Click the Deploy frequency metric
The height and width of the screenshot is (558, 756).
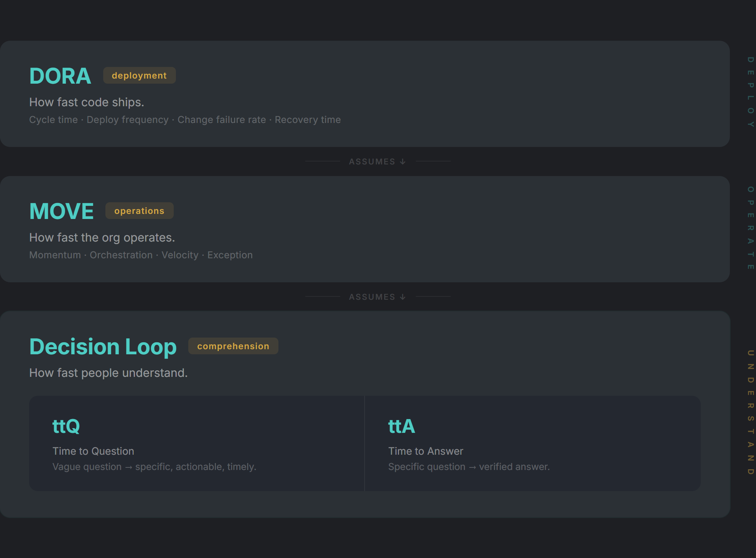128,119
